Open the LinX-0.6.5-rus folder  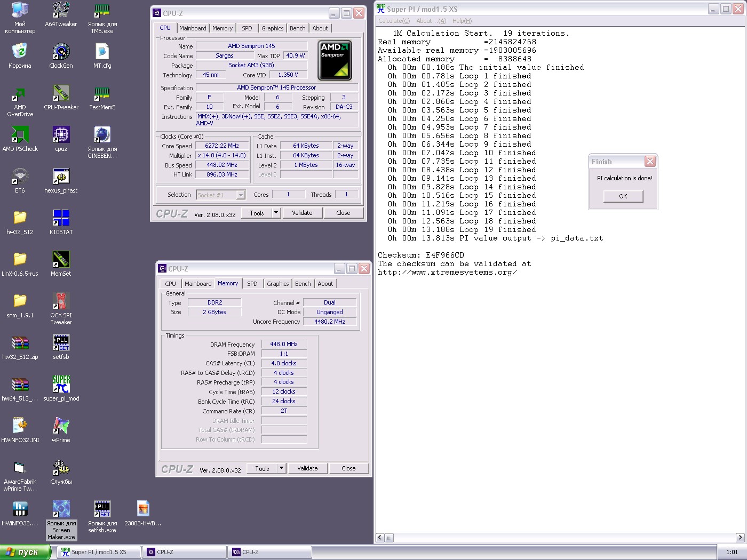point(20,260)
